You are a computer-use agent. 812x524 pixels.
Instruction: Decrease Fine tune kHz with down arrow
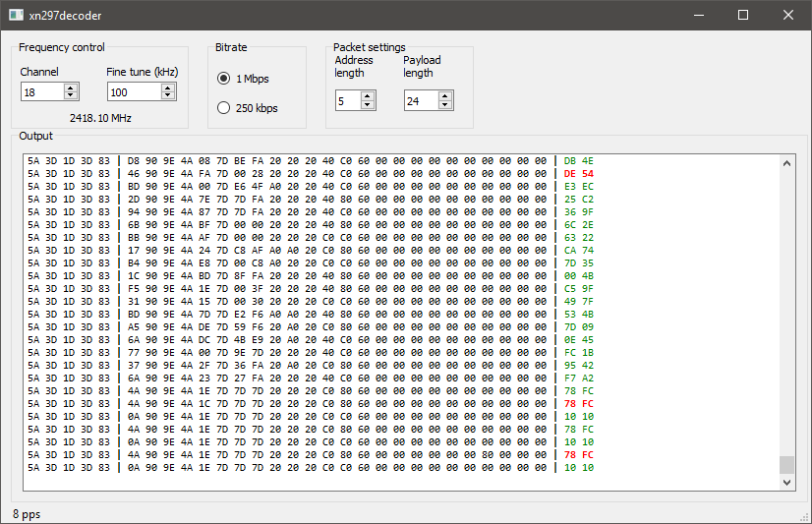click(167, 95)
